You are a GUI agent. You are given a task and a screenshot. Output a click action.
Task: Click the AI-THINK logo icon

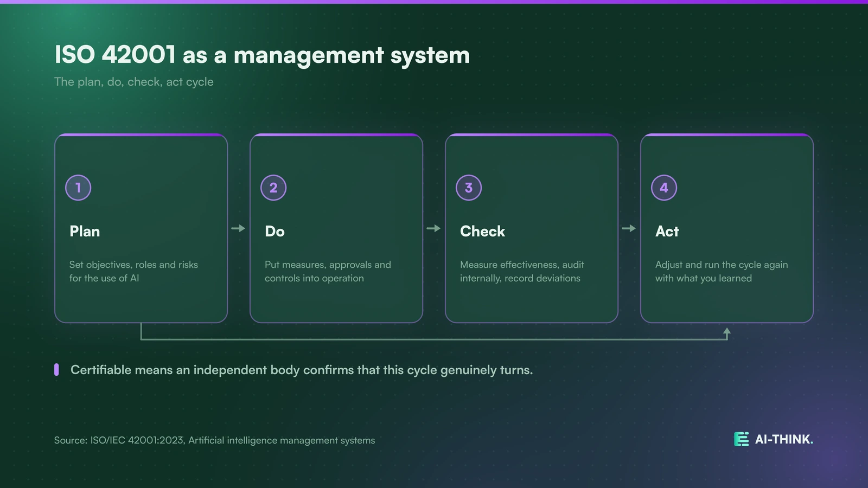[x=741, y=439]
